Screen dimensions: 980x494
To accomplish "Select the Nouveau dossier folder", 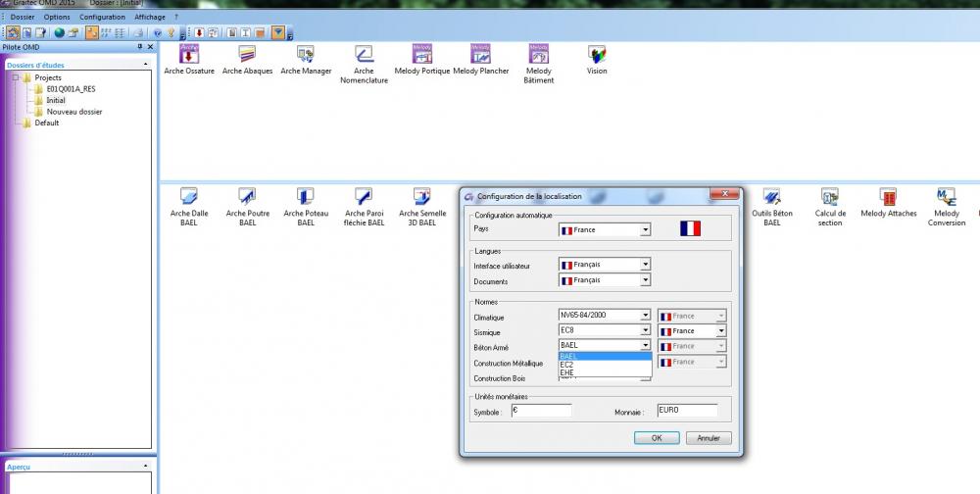I will 74,112.
